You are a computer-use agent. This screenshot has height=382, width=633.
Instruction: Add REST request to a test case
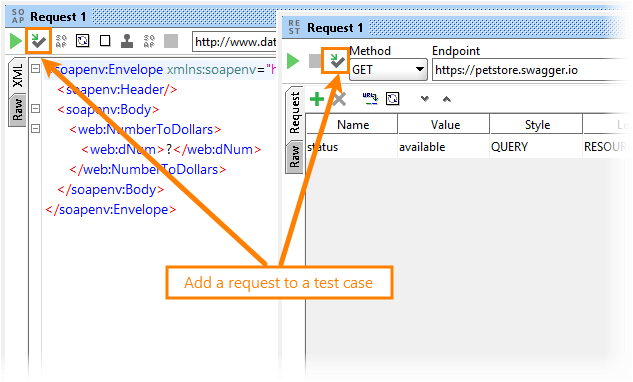tap(337, 61)
